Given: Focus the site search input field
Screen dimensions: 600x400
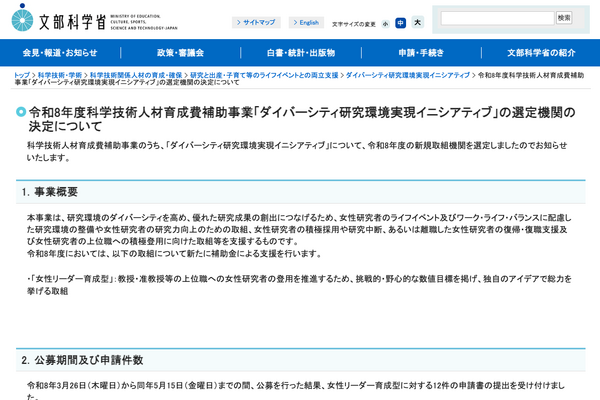Looking at the screenshot, I should (497, 18).
